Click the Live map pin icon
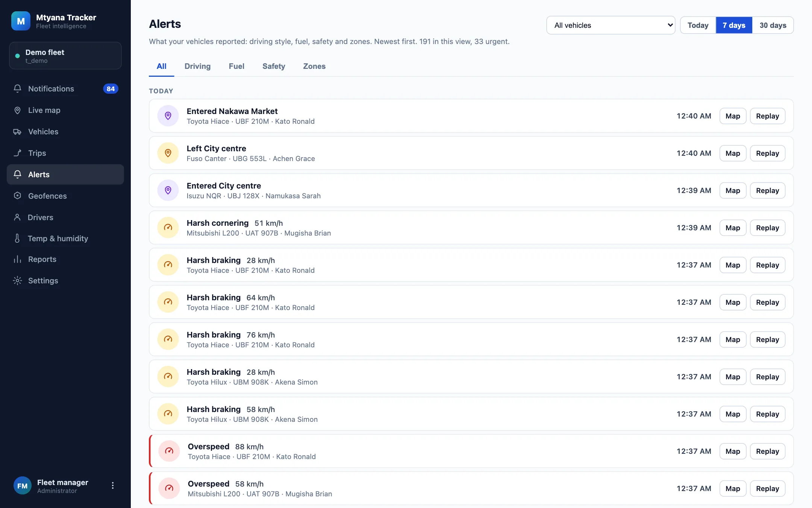Screen dimensions: 812x508 pyautogui.click(x=17, y=110)
